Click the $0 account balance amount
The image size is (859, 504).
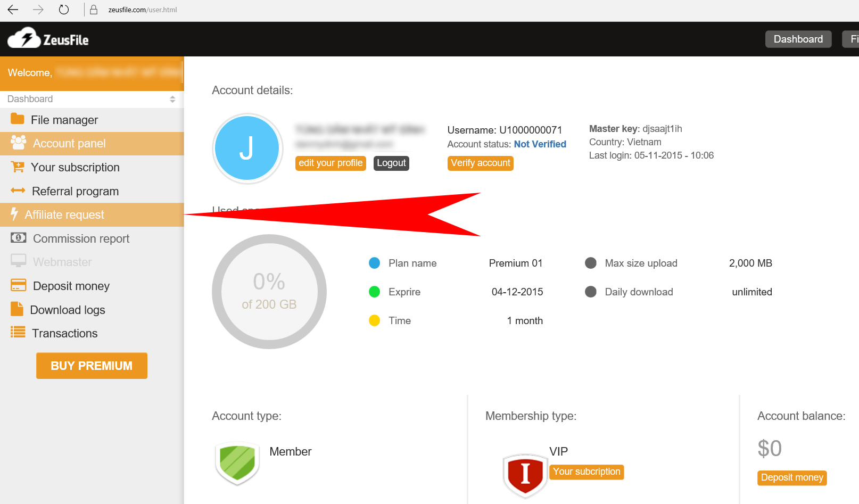pos(770,449)
